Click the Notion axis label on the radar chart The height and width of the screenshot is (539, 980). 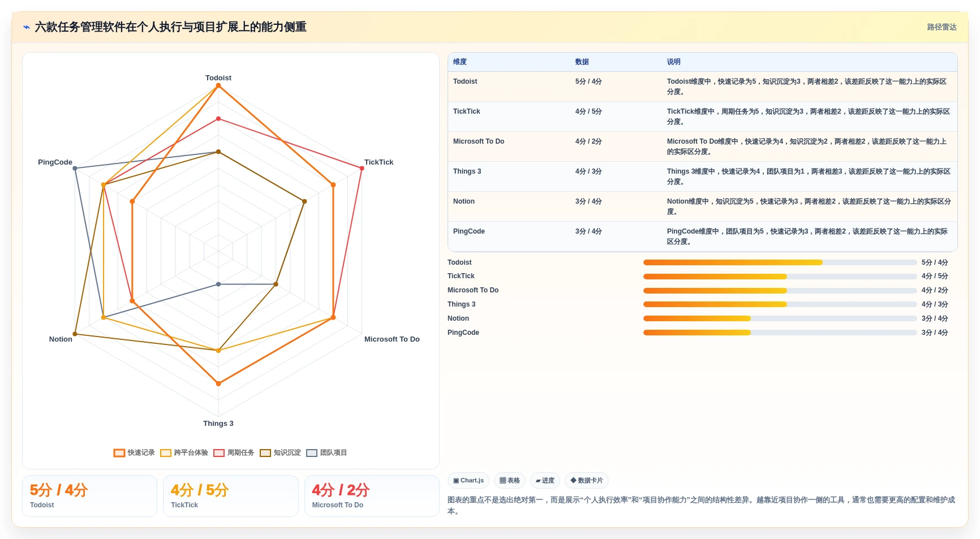pyautogui.click(x=61, y=339)
